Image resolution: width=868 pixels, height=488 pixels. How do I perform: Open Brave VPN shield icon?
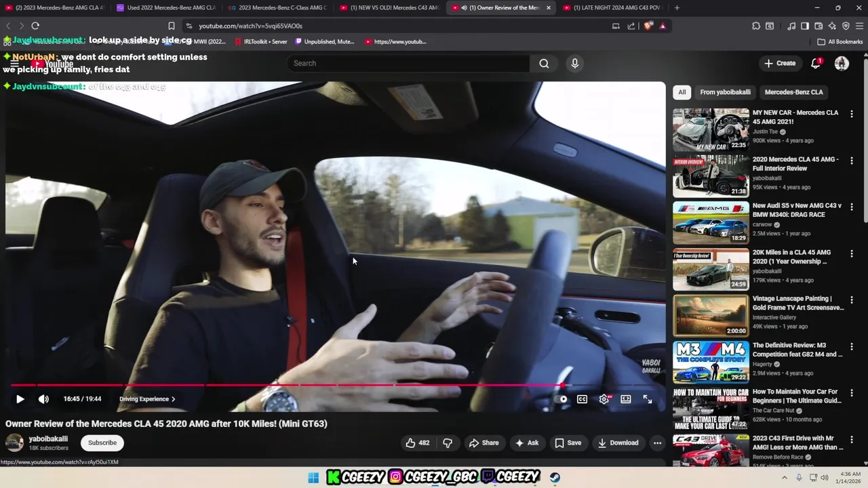[x=846, y=26]
